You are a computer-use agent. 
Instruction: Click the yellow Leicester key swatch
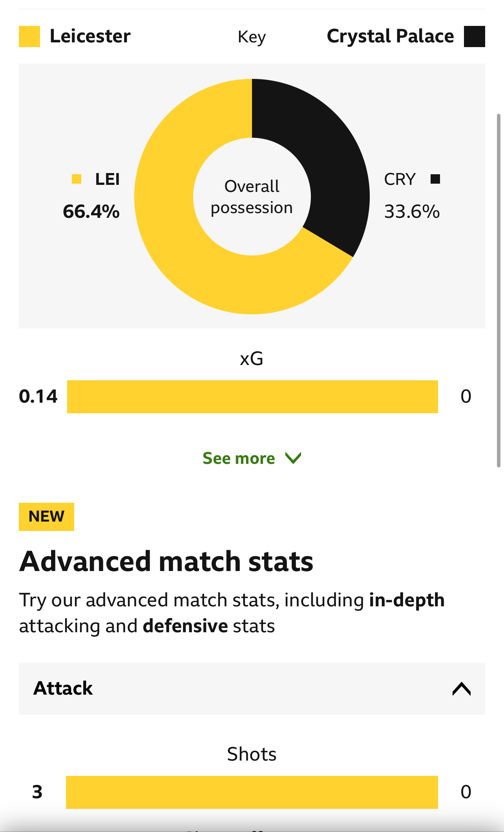[x=29, y=36]
